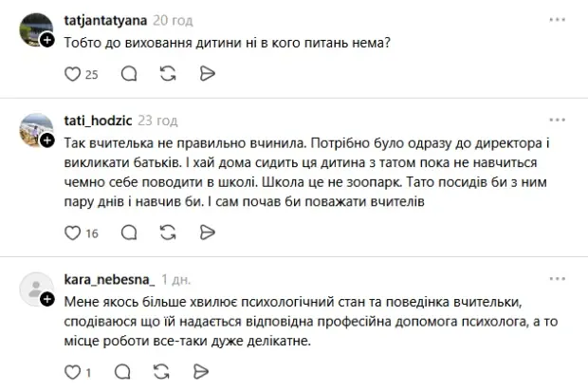The height and width of the screenshot is (391, 588).
Task: Open tatjantatyana's profile via username
Action: click(x=105, y=19)
